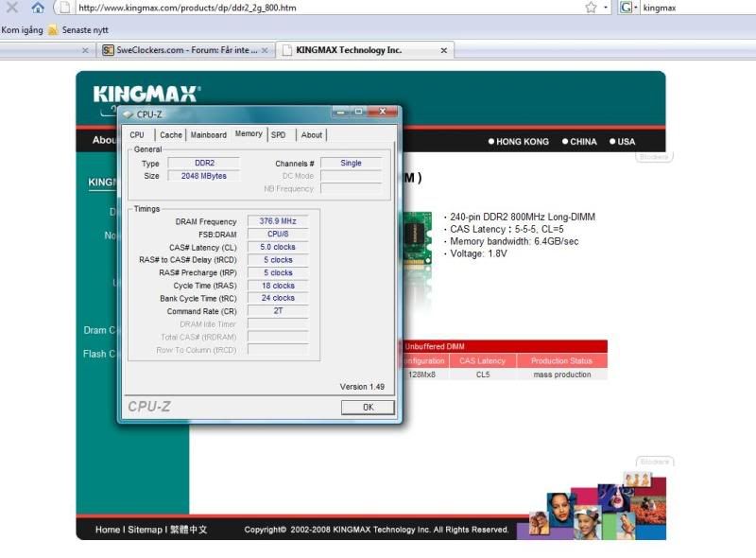
Task: Open the SPD tab in CPU-Z
Action: point(279,135)
